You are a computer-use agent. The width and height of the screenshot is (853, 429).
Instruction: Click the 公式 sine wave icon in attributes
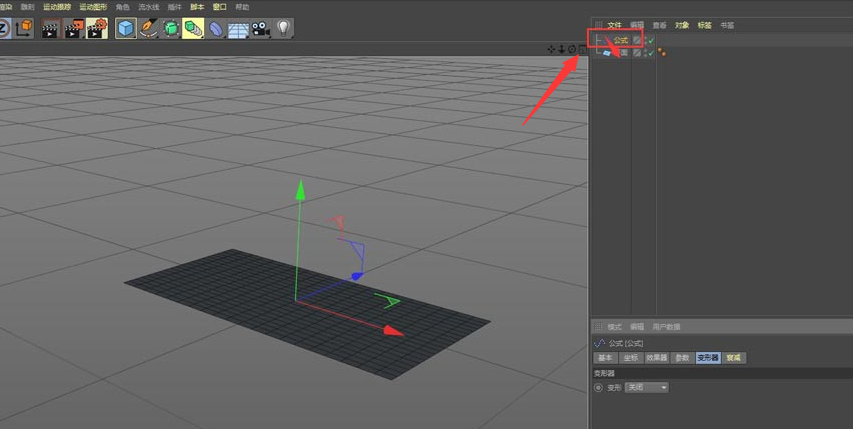(599, 343)
